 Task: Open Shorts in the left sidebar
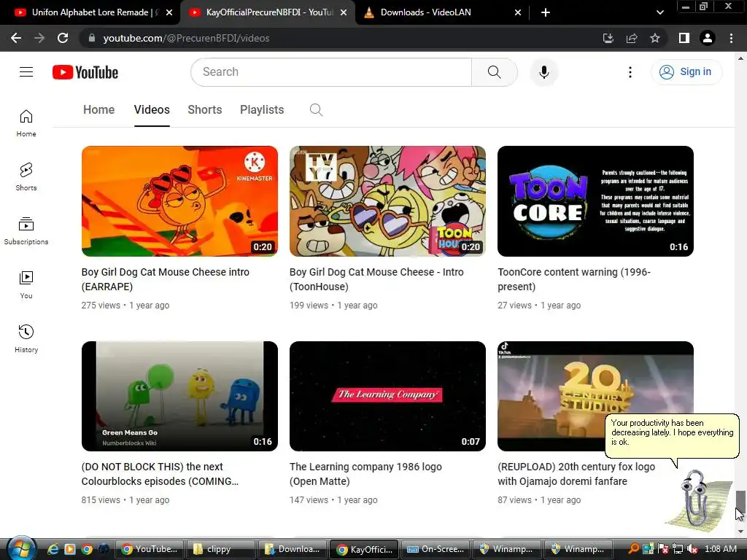tap(26, 177)
